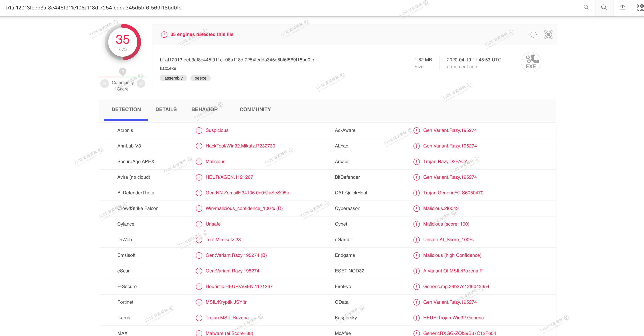Click the peexe tag
Viewport: 644px width, 336px height.
coord(200,78)
